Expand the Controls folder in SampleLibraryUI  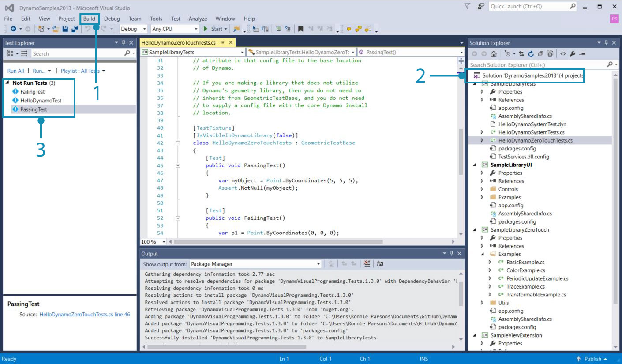482,189
